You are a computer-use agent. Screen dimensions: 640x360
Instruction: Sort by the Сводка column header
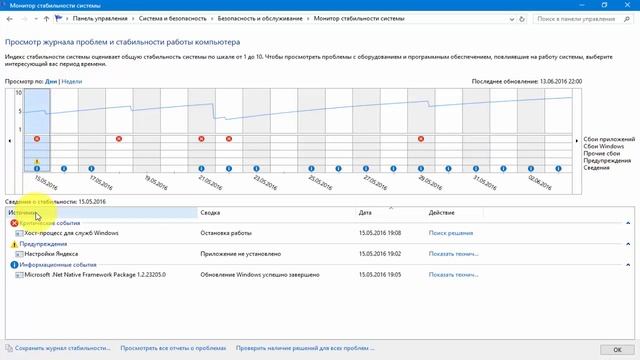277,213
